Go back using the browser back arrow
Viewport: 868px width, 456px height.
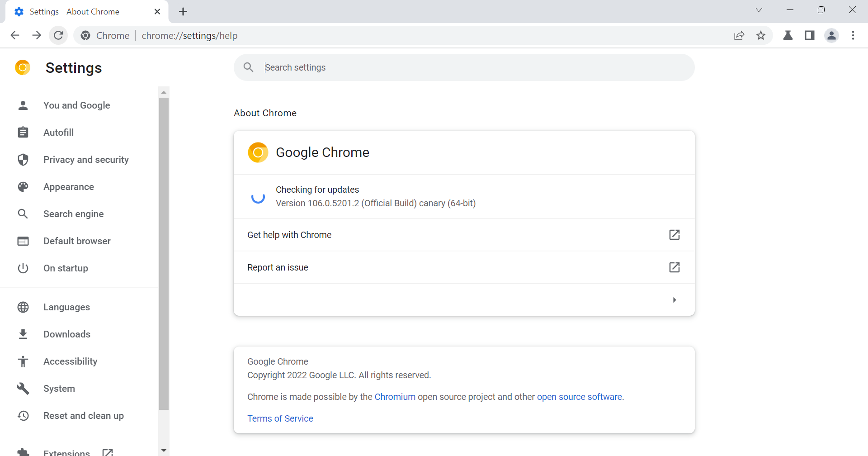15,35
